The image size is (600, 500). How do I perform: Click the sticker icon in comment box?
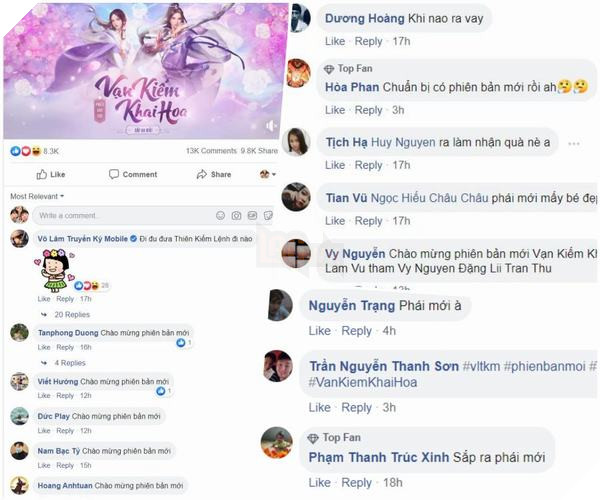(268, 216)
